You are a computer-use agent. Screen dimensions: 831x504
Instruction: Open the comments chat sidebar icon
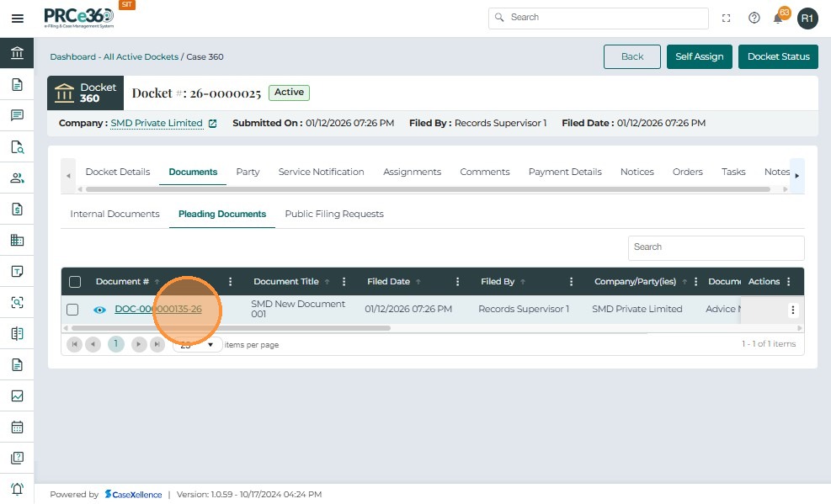click(x=17, y=115)
